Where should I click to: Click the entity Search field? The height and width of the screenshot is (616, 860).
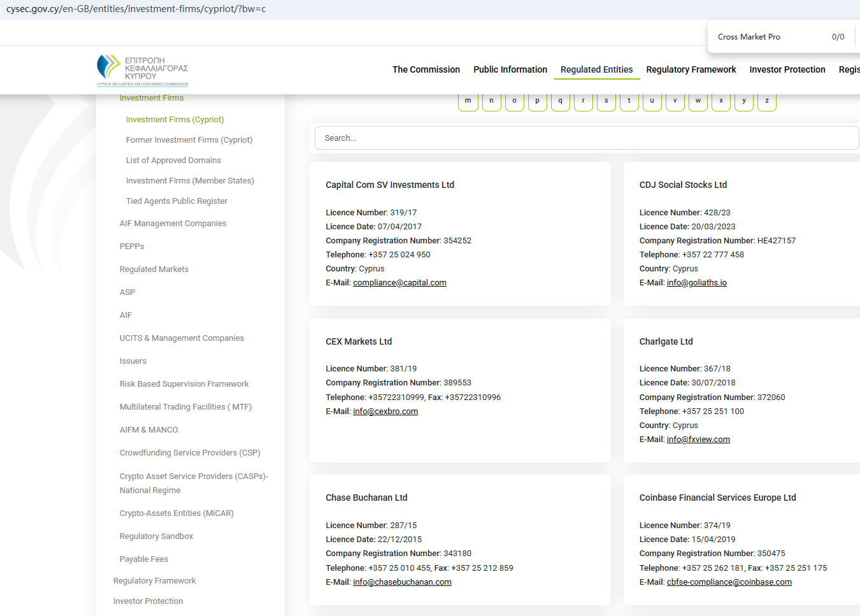(586, 138)
